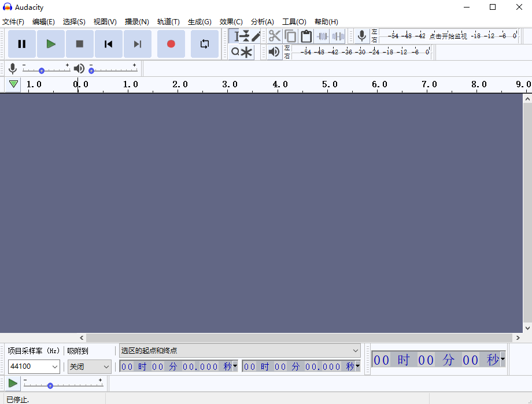This screenshot has width=532, height=404.
Task: Skip to start of the project
Action: pos(109,44)
